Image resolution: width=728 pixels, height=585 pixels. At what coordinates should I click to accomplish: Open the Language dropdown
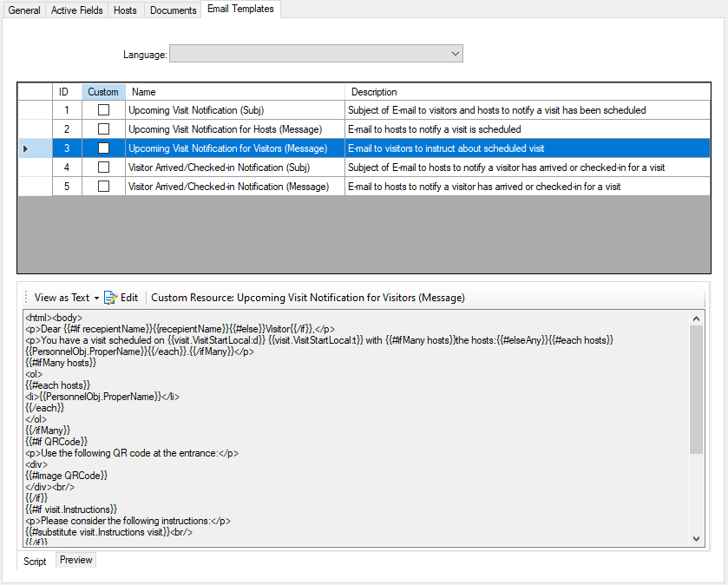point(316,54)
